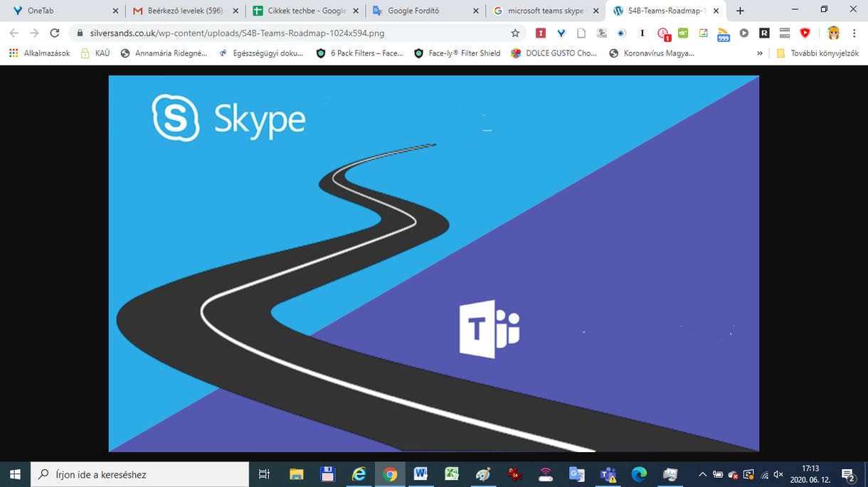Screen dimensions: 868x487
Task: Open the Face-ly Filter Shield bookmark
Action: tap(457, 53)
